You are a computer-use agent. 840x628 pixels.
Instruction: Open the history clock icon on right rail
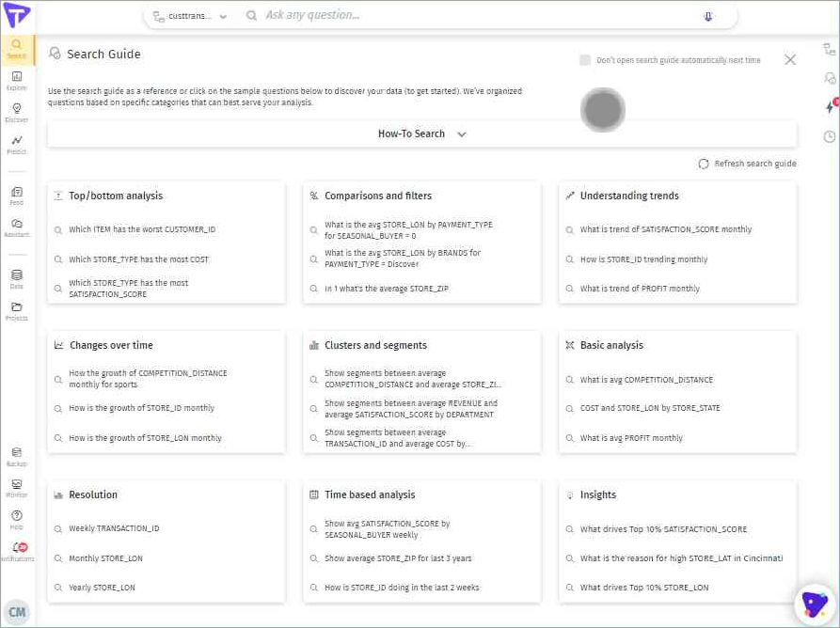[830, 136]
